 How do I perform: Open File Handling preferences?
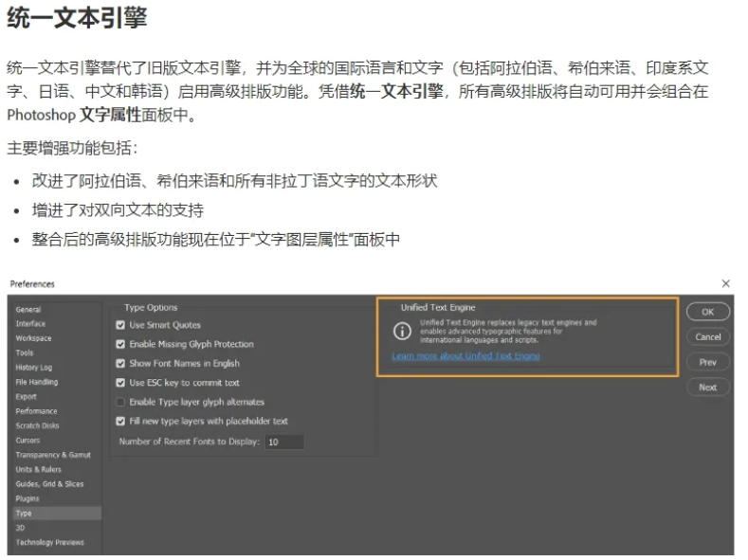[x=37, y=382]
